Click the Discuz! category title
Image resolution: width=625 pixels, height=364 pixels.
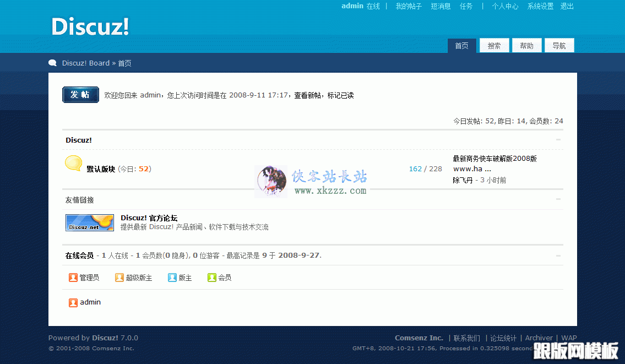[79, 140]
